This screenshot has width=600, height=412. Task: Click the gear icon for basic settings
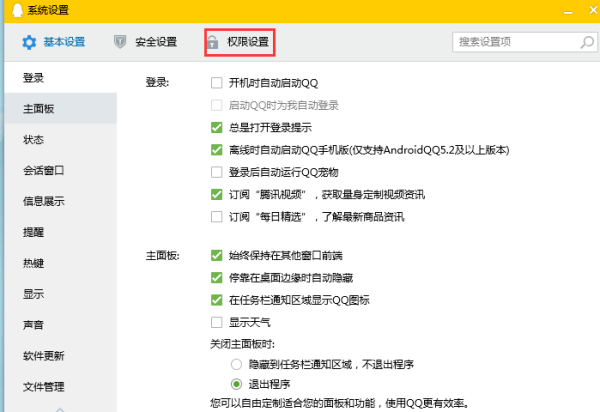tap(29, 42)
